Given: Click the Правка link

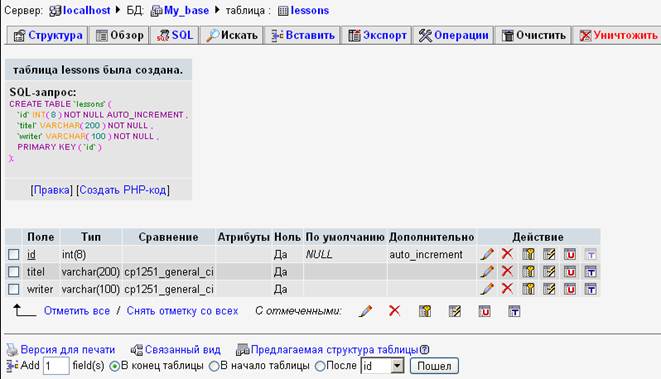Looking at the screenshot, I should (x=52, y=190).
